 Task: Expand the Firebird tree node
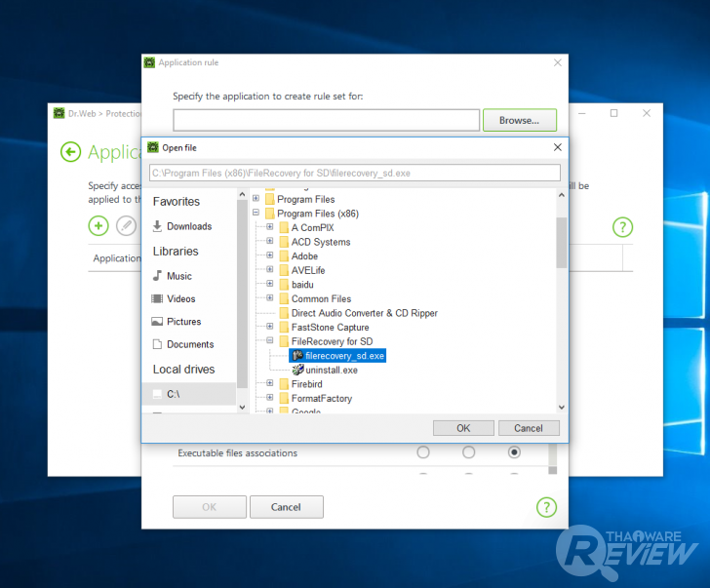(270, 383)
